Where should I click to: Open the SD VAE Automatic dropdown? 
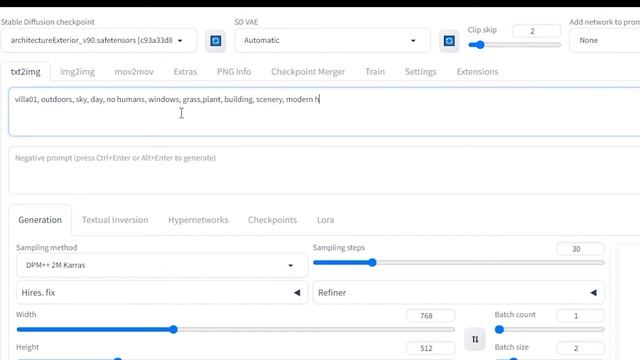pos(332,40)
